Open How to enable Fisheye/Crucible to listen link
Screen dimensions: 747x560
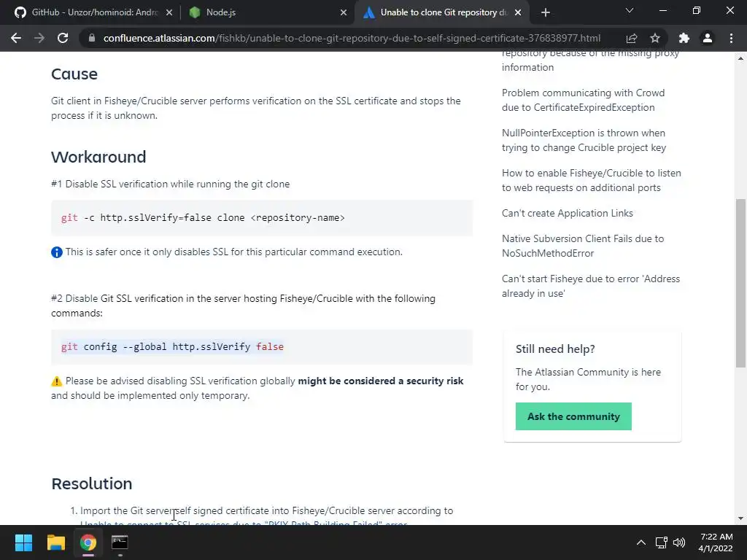[x=591, y=180]
